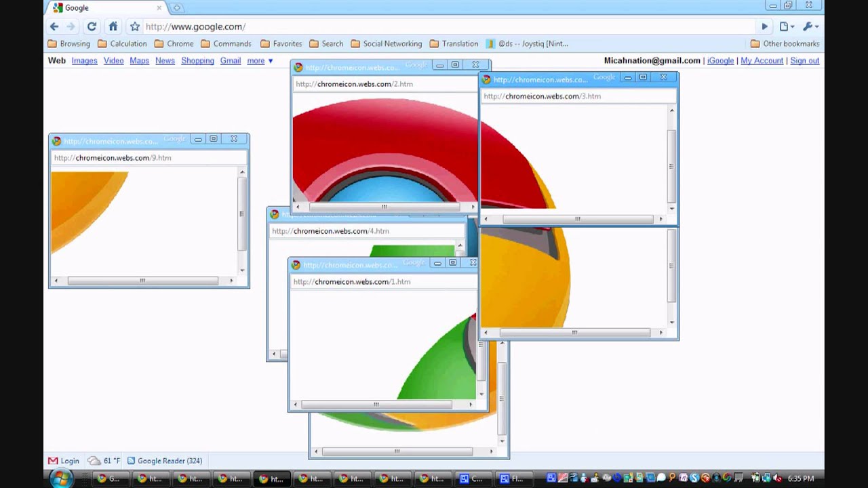
Task: Open the Windows Start orb
Action: pos(61,479)
